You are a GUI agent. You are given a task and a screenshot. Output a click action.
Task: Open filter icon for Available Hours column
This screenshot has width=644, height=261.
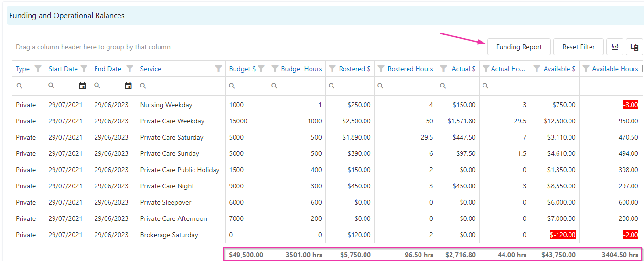click(586, 68)
